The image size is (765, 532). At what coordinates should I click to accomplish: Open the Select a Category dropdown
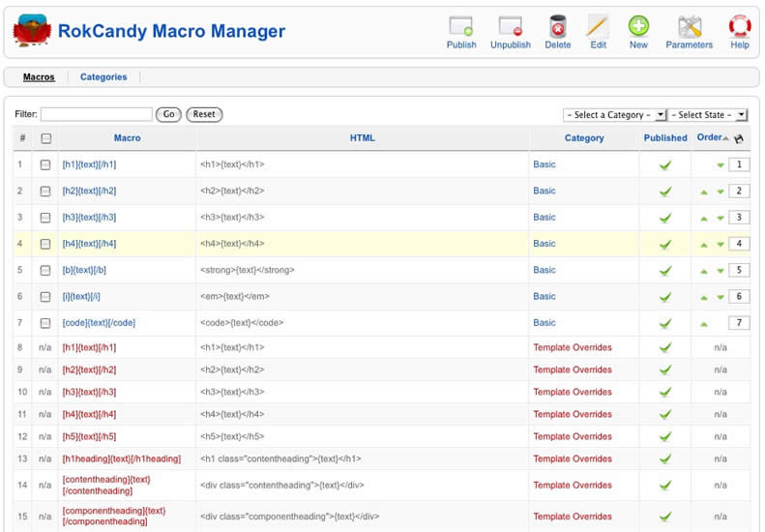click(614, 115)
